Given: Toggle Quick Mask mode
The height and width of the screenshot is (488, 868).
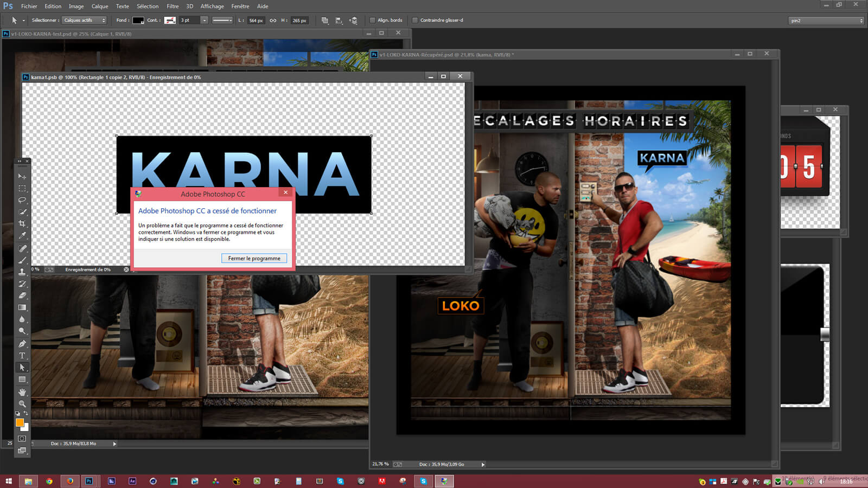Looking at the screenshot, I should coord(22,439).
